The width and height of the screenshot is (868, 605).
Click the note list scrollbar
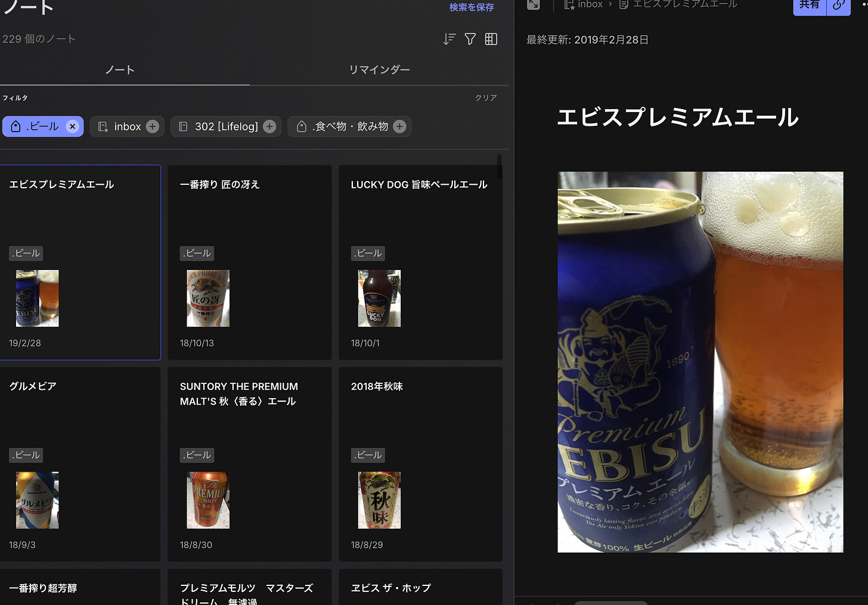[499, 167]
